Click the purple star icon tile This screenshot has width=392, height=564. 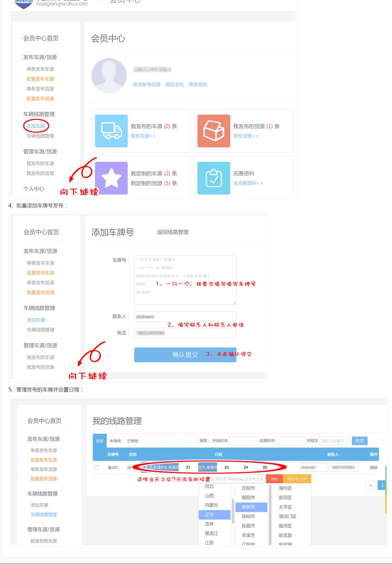(111, 178)
